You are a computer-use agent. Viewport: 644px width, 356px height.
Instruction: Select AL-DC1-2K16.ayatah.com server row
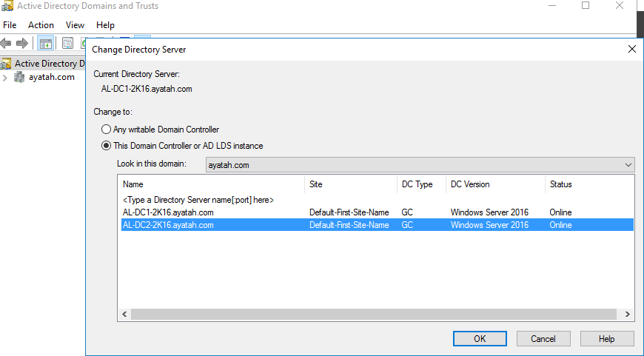168,212
